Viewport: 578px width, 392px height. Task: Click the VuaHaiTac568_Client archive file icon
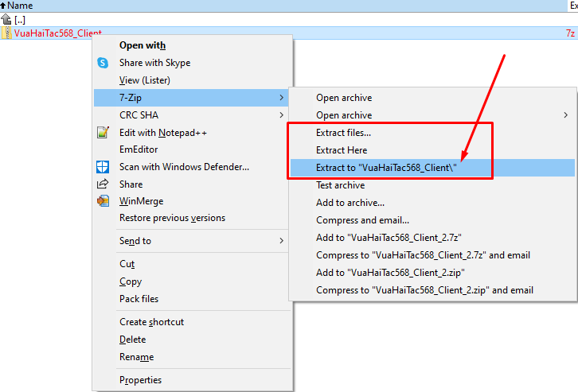pyautogui.click(x=6, y=33)
